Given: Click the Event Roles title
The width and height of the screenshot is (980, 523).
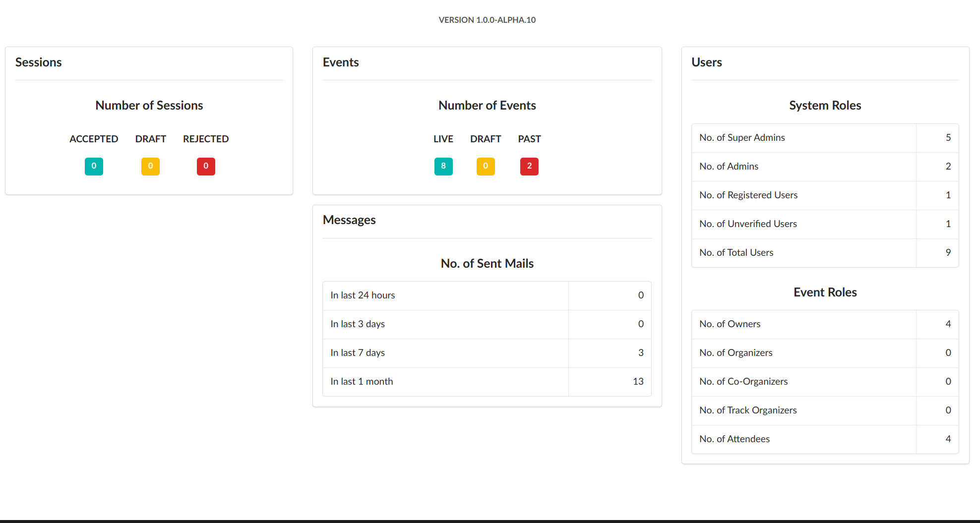Looking at the screenshot, I should point(825,292).
